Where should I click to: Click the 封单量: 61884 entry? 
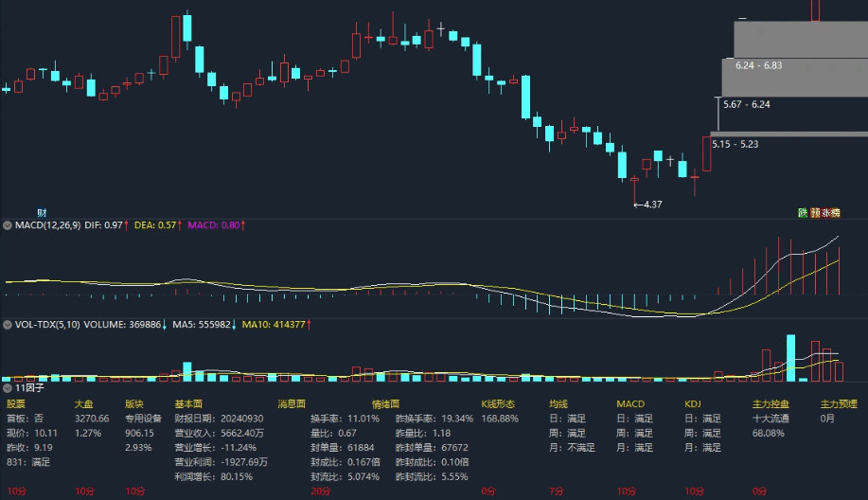click(343, 447)
